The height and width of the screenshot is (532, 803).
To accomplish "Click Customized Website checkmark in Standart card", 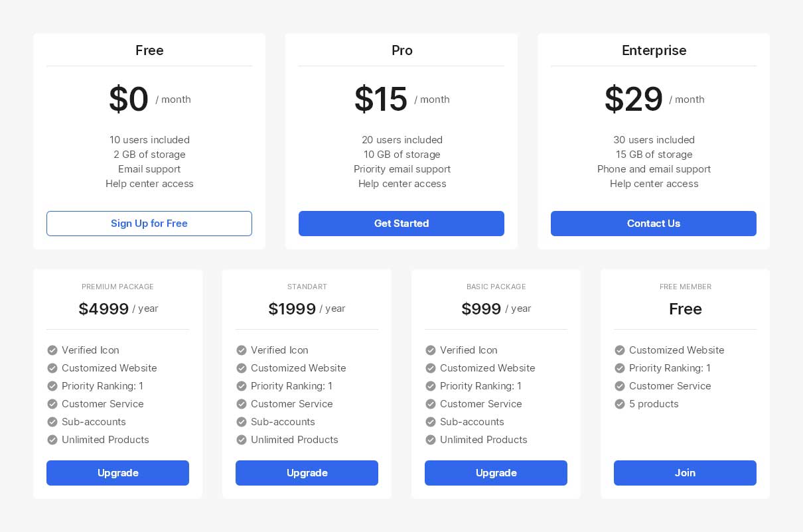I will [x=242, y=368].
